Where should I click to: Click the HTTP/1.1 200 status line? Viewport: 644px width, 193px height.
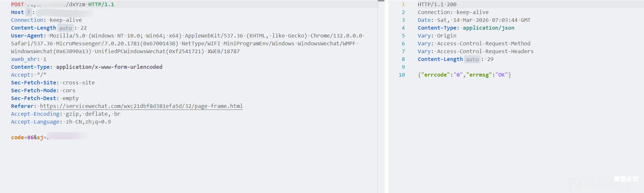coord(437,5)
